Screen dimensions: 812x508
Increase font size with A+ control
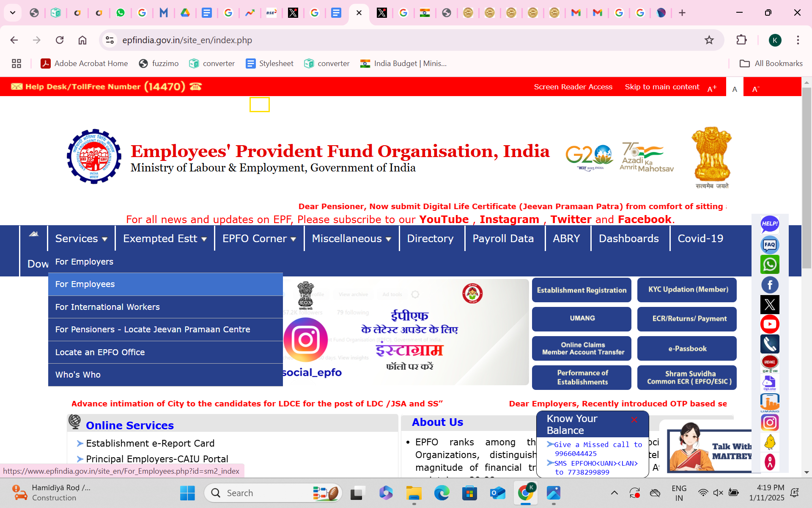tap(712, 87)
